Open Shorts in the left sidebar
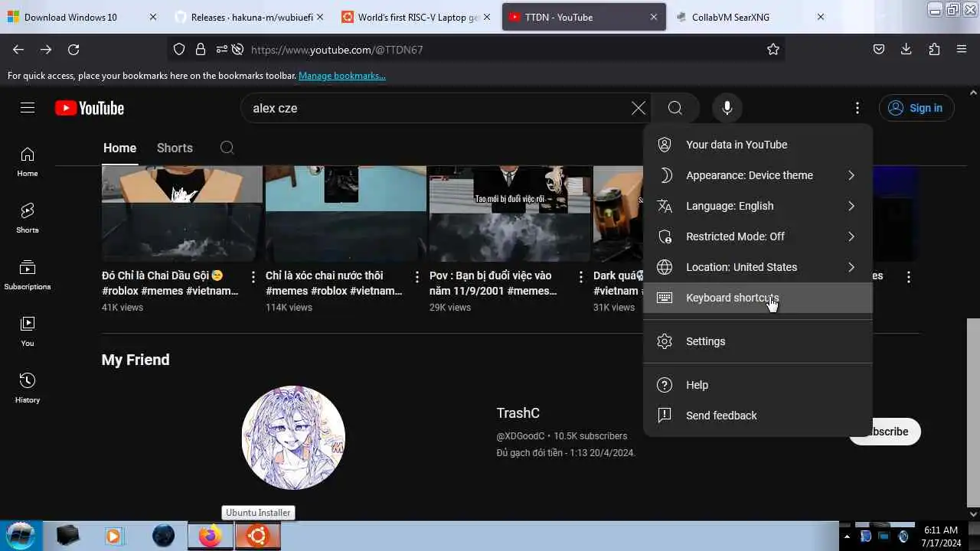This screenshot has height=551, width=980. (x=28, y=218)
